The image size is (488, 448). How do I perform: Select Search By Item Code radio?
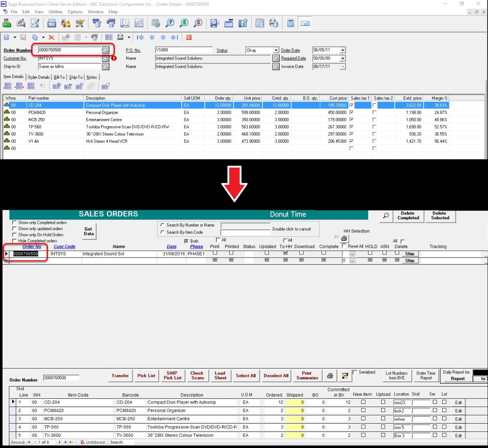[x=163, y=232]
